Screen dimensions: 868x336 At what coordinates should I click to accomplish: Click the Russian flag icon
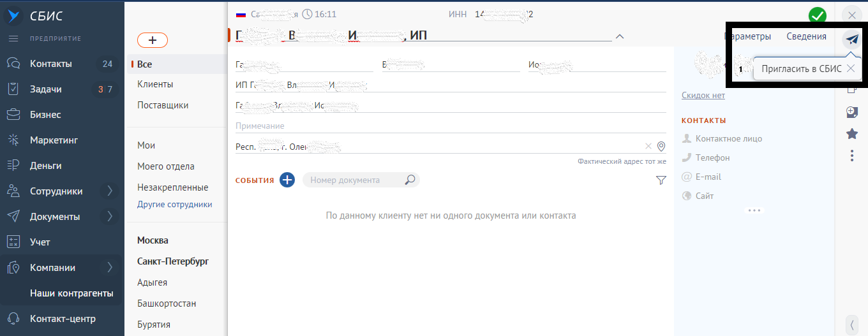tap(241, 14)
